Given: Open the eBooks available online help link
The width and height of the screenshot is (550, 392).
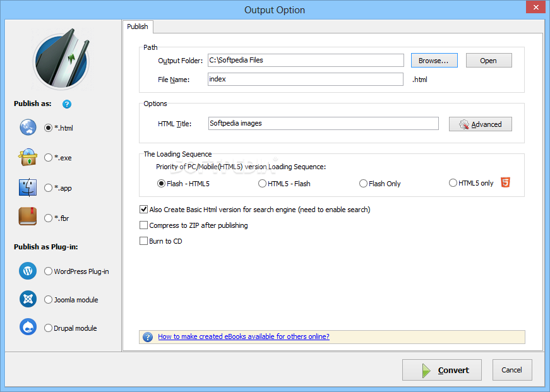Looking at the screenshot, I should click(x=244, y=336).
